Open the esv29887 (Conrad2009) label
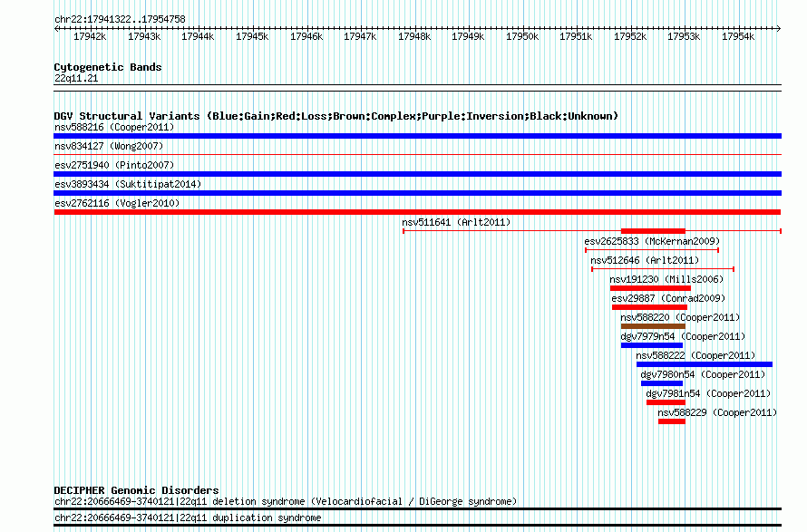Viewport: 807px width, 532px height. pos(668,298)
